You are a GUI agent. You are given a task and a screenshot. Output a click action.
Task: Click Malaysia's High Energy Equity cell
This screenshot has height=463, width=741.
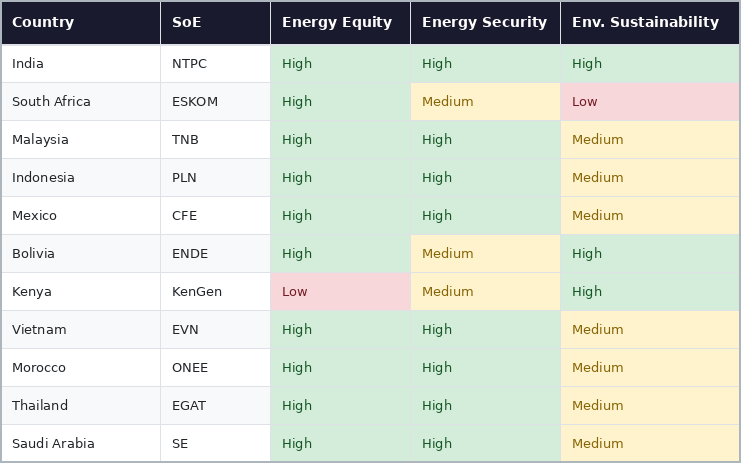[340, 140]
